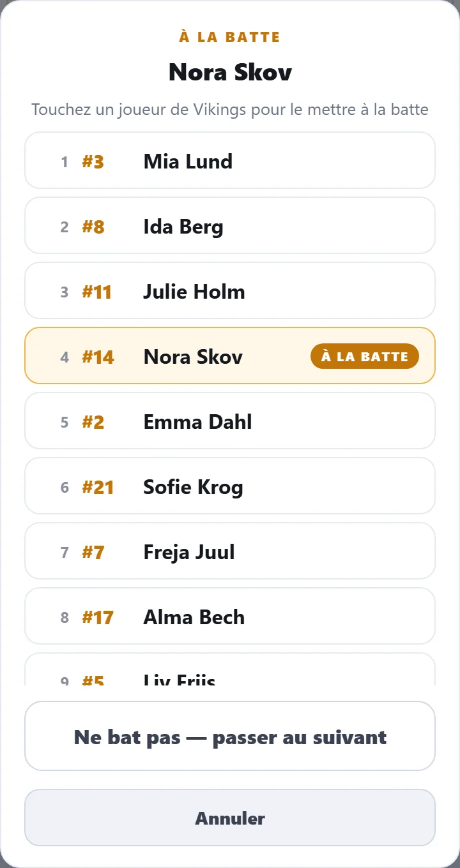Viewport: 460px width, 868px height.
Task: Choose Julie Holm from the lineup
Action: (230, 290)
